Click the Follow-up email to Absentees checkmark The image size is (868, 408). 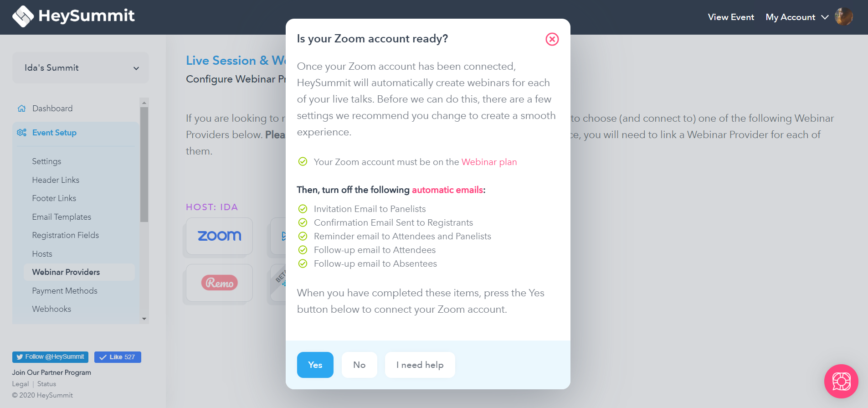(x=303, y=263)
